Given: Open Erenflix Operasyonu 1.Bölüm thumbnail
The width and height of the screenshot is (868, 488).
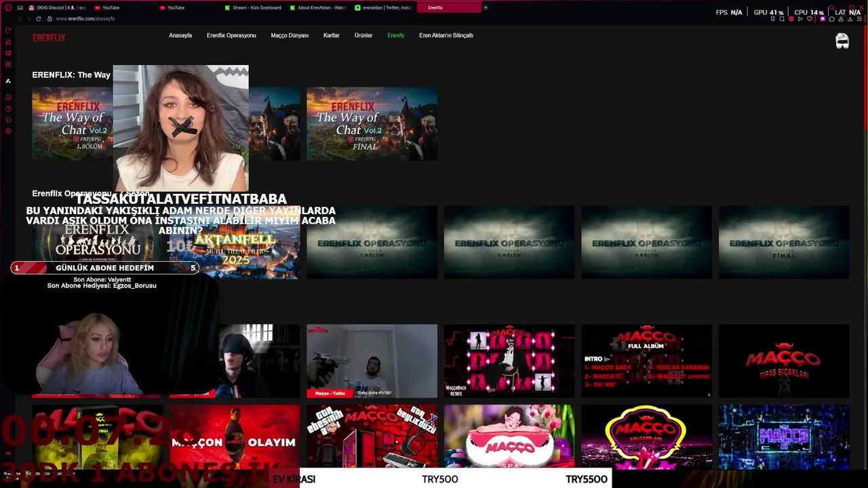Looking at the screenshot, I should [x=372, y=243].
